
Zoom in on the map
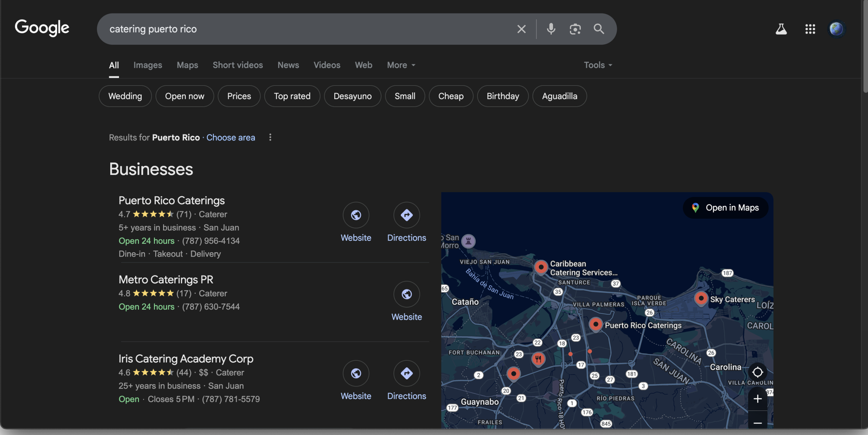click(x=757, y=399)
